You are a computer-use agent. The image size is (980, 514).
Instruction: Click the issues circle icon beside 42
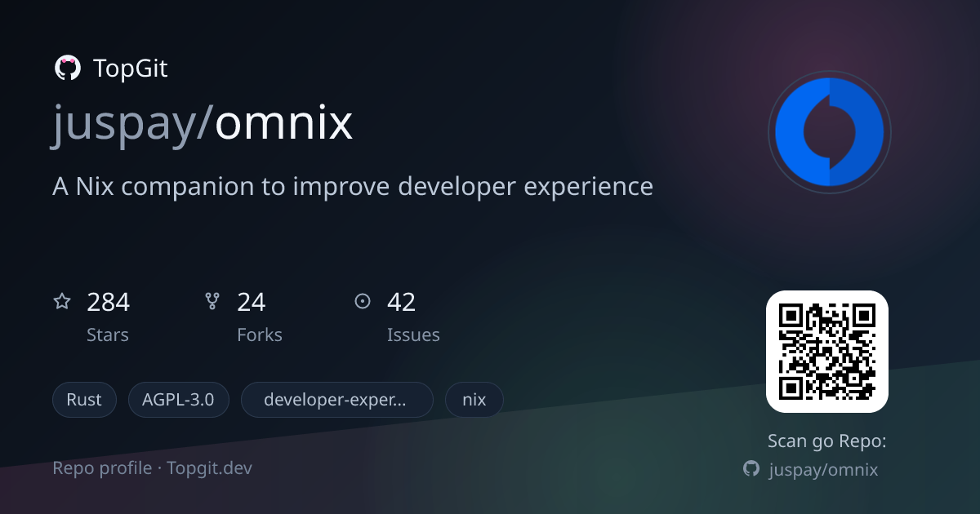point(363,302)
